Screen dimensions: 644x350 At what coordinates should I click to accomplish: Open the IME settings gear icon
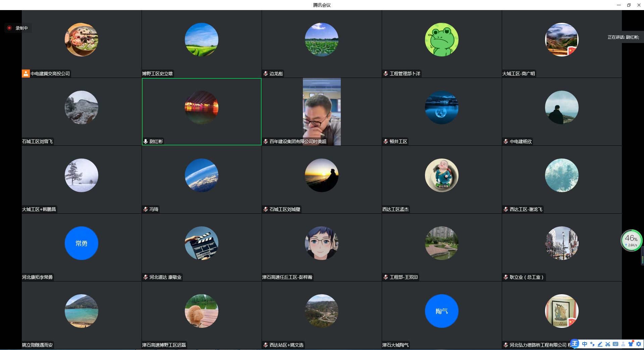click(639, 344)
